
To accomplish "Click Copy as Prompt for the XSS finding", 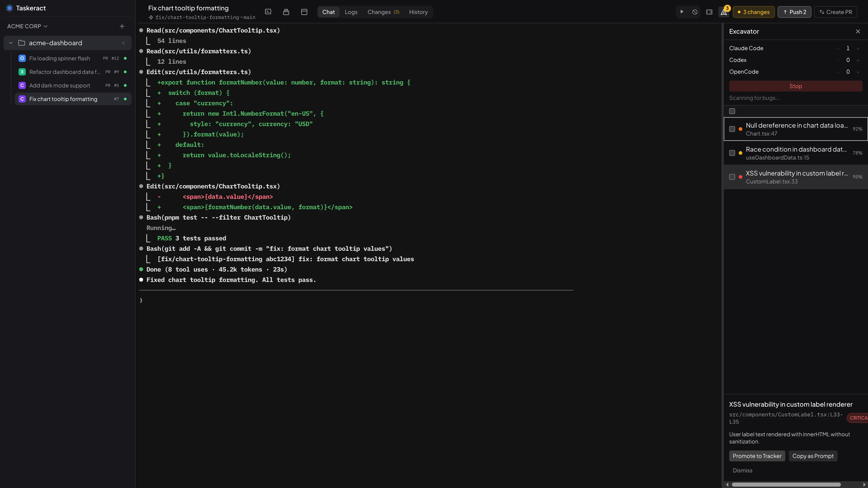I will 813,456.
